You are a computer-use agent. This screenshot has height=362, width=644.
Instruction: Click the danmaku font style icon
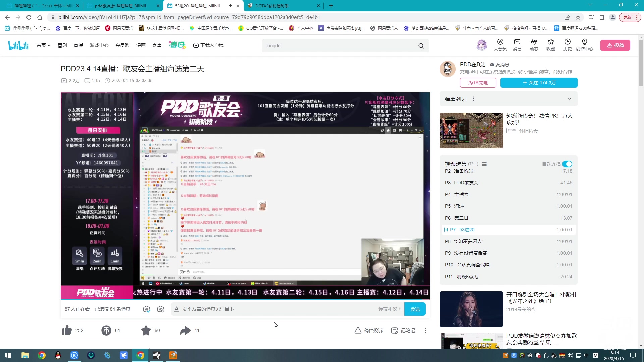pos(176,309)
